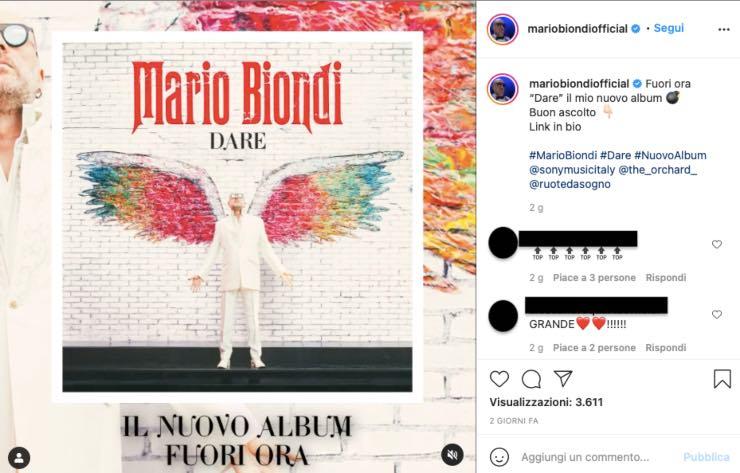Viewport: 740px width, 473px height.
Task: Reply to the TOP arrows comment
Action: pos(665,278)
